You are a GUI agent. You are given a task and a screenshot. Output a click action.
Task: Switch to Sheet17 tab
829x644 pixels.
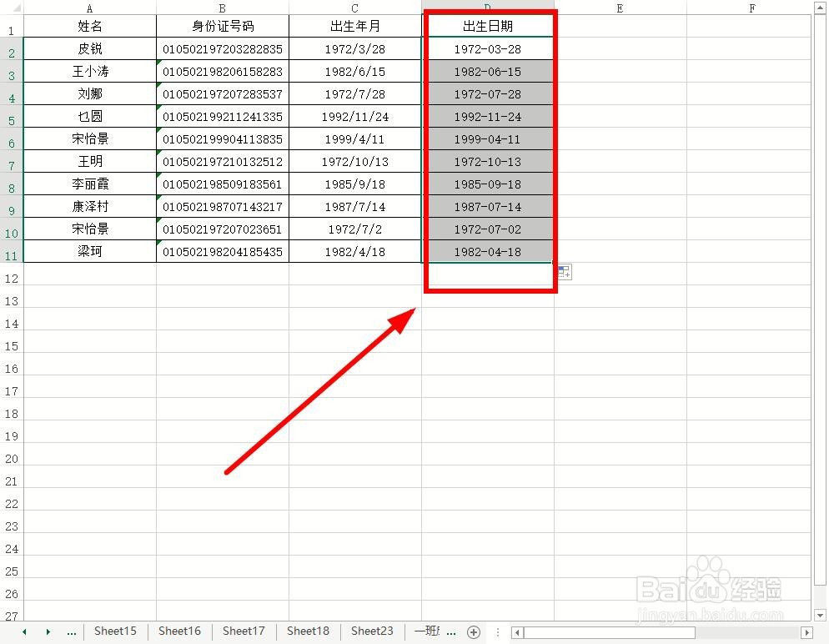[x=244, y=631]
